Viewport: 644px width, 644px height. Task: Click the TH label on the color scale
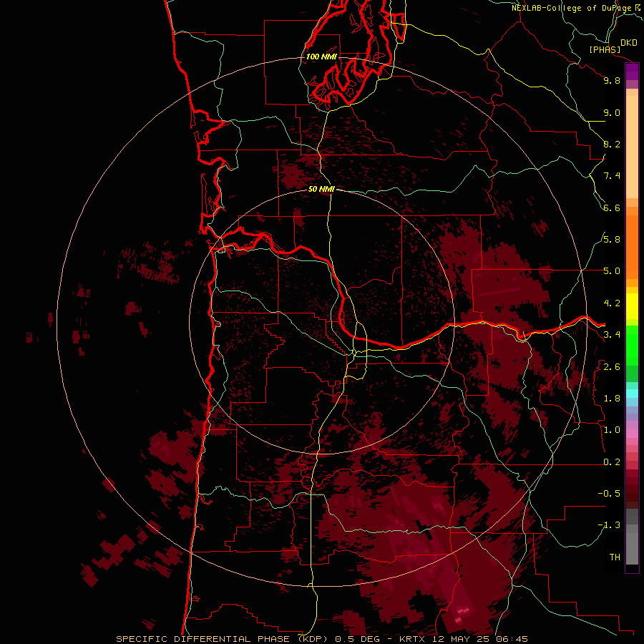[x=615, y=557]
